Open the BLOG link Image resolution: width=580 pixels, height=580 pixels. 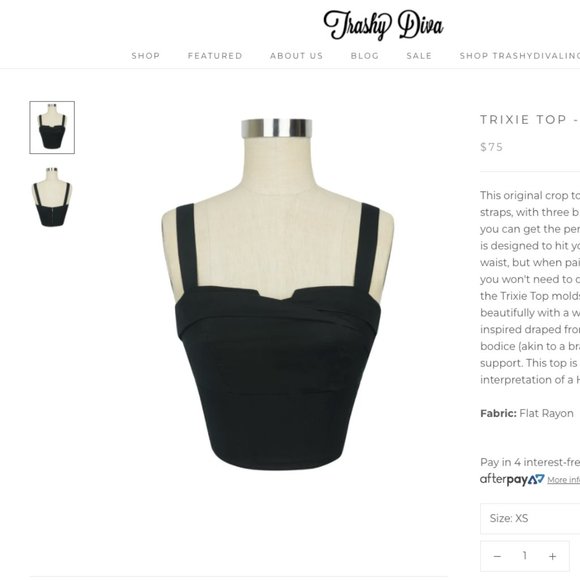tap(365, 56)
